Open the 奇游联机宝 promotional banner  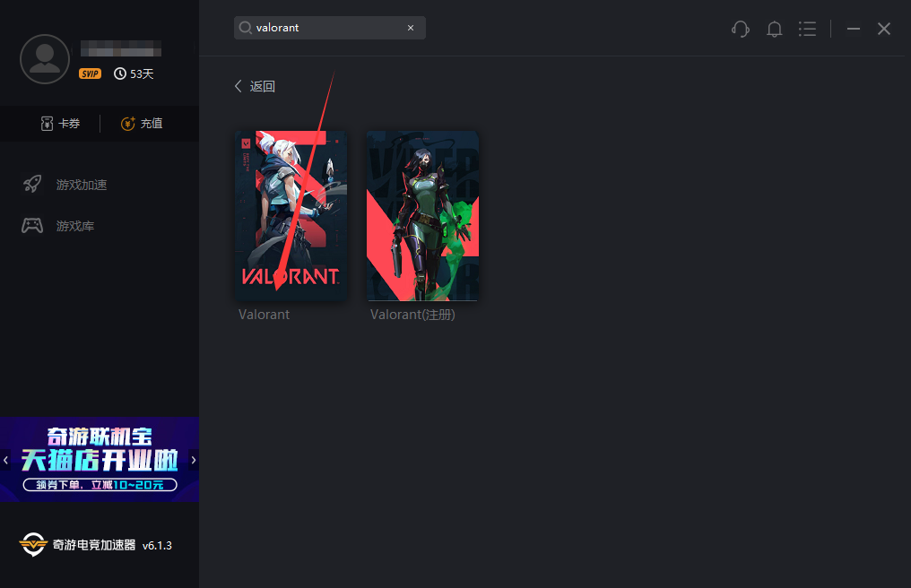[100, 459]
